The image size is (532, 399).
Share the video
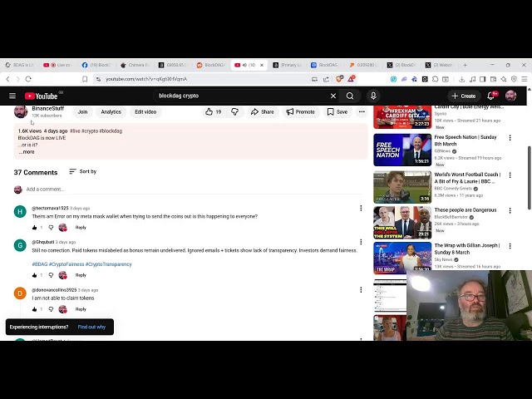click(x=263, y=111)
